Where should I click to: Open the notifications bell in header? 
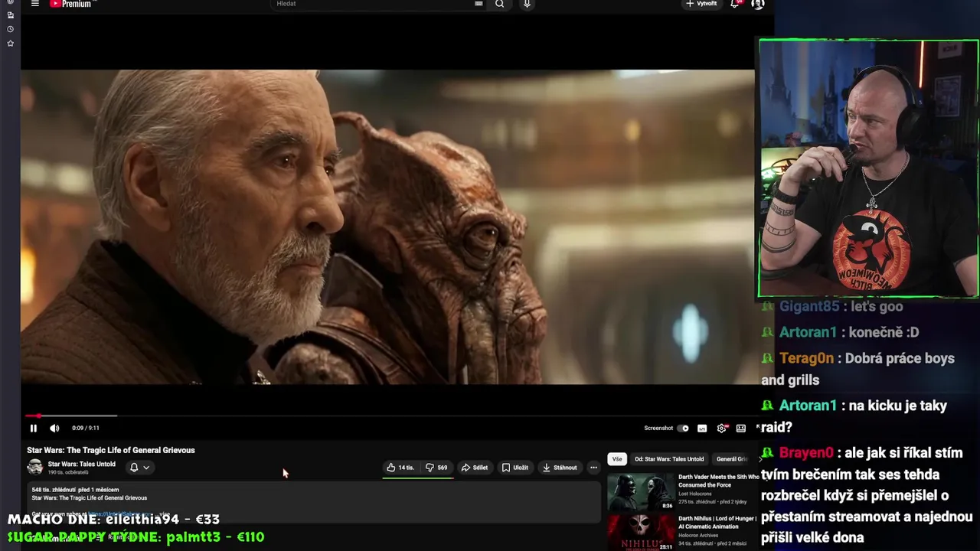[735, 4]
